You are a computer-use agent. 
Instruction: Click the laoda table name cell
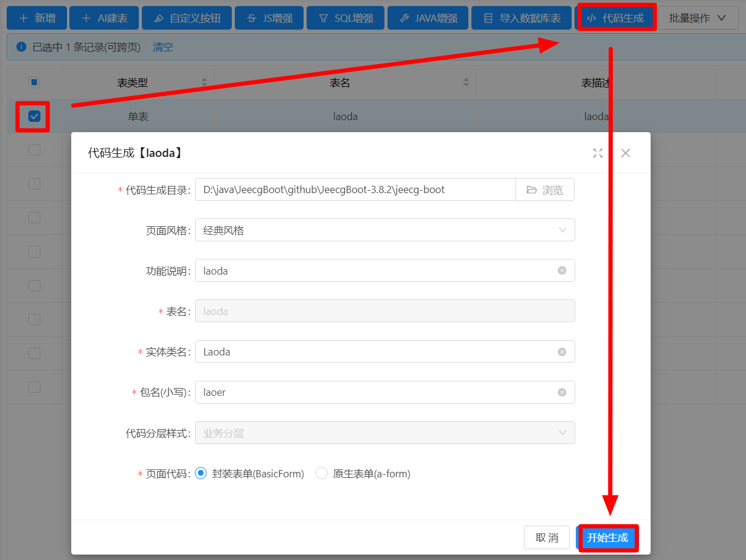pyautogui.click(x=345, y=116)
